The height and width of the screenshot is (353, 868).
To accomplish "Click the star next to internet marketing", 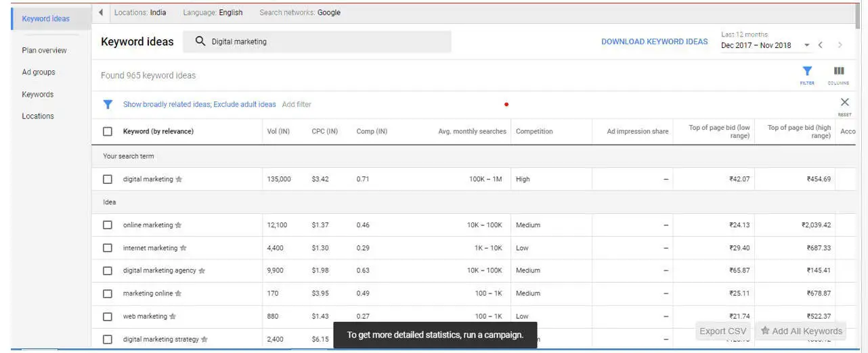I will [x=183, y=248].
